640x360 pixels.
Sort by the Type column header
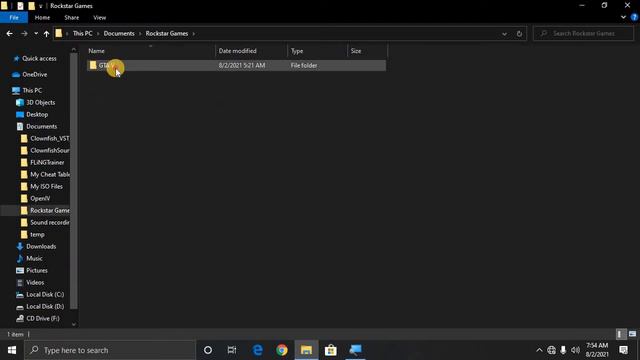tap(318, 51)
